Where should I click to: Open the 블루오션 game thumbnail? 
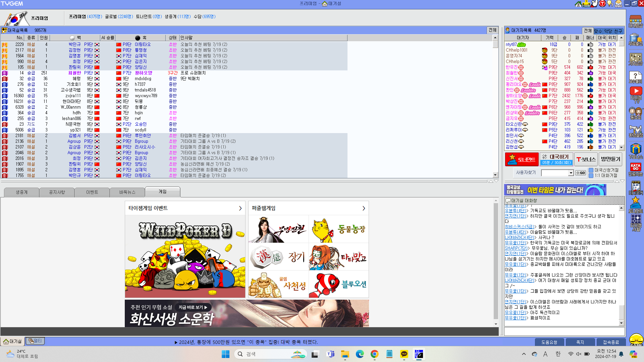point(339,284)
